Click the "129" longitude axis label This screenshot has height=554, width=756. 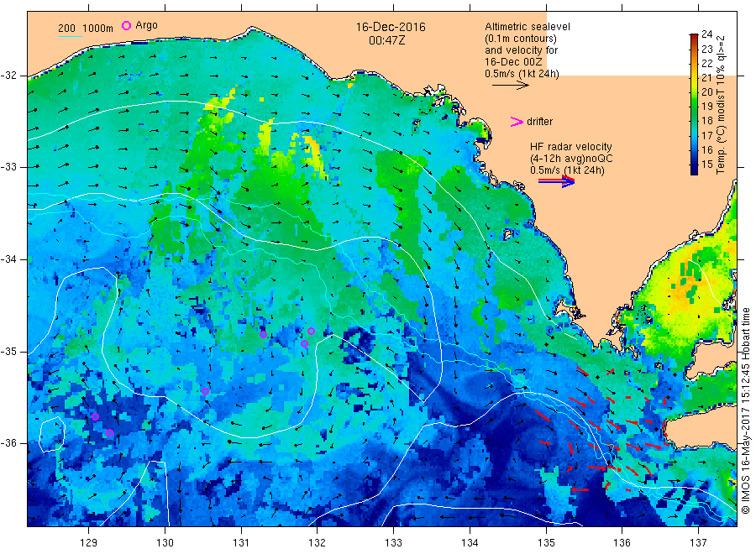89,542
